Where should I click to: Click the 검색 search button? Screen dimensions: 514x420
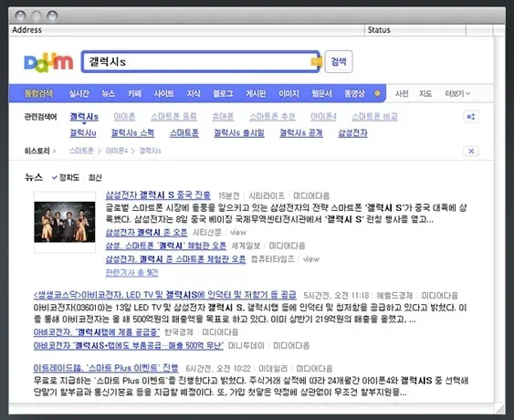(x=339, y=61)
